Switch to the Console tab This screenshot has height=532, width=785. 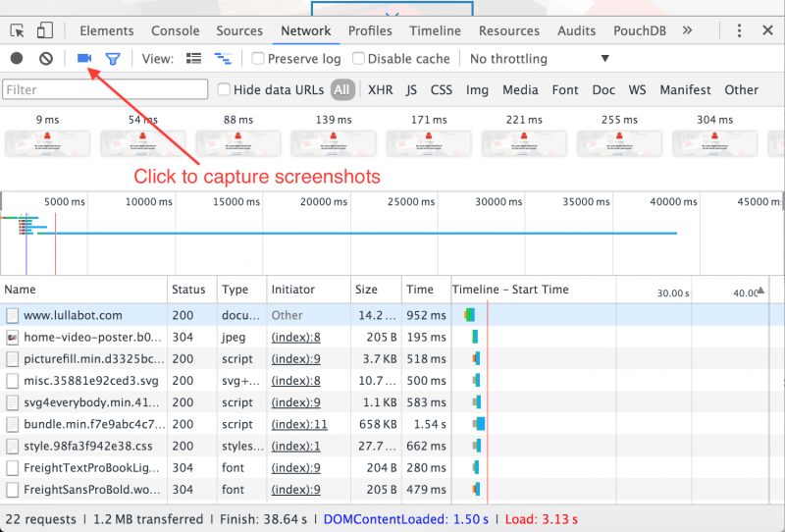coord(175,30)
